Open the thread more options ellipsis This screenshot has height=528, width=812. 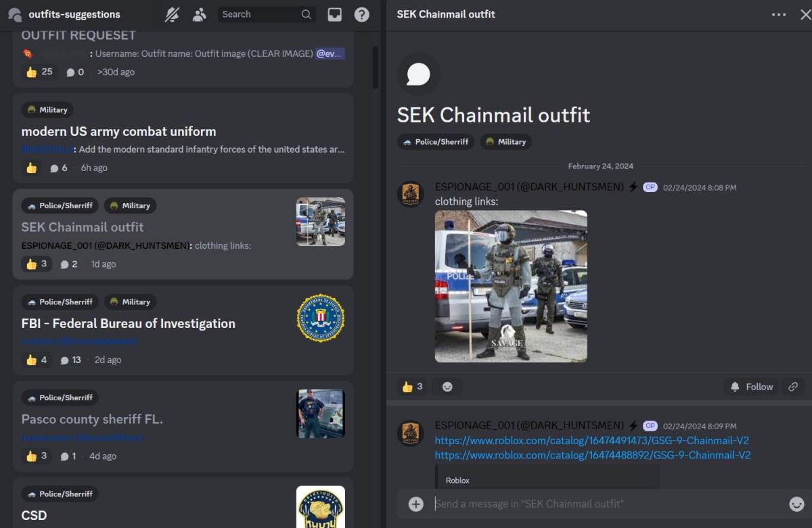click(x=779, y=14)
